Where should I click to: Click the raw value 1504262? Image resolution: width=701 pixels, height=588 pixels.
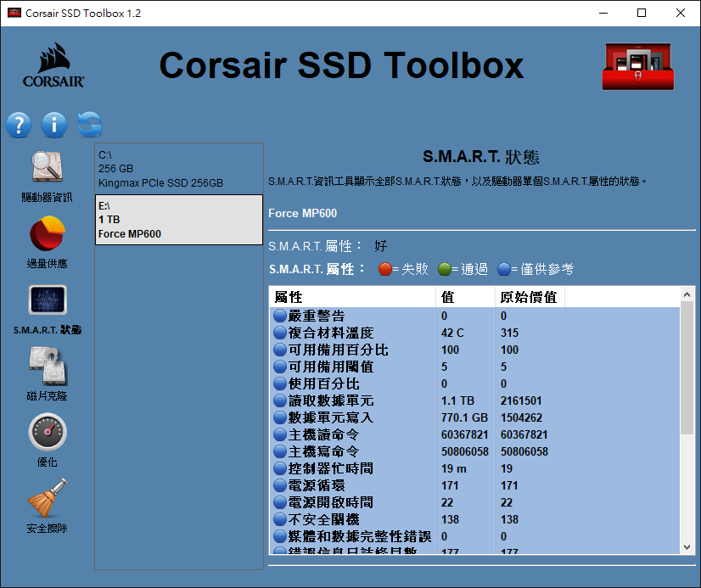(521, 417)
